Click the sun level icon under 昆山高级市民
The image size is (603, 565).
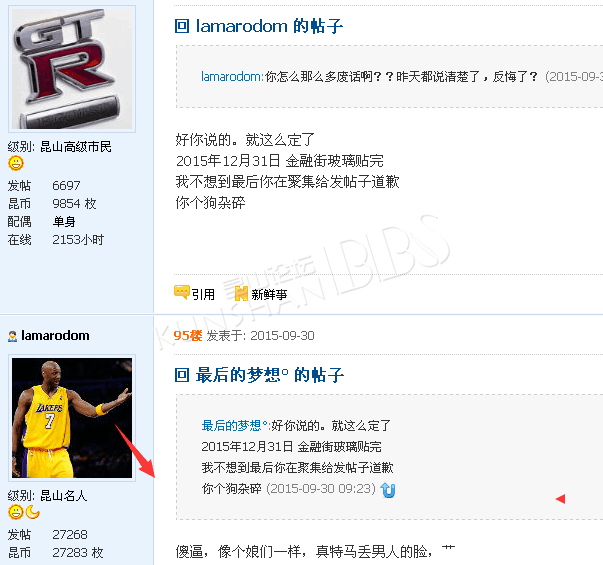point(16,163)
